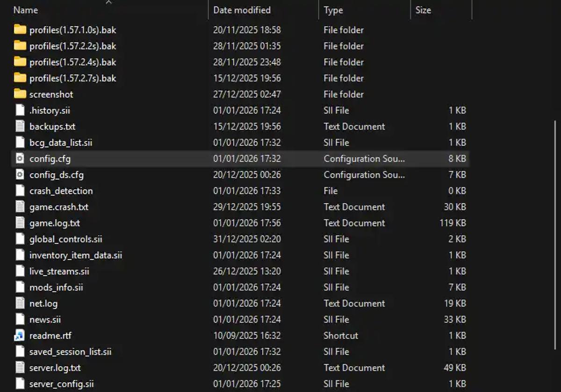Click the date 10/09/2025 16:32
561x392 pixels.
tap(247, 335)
